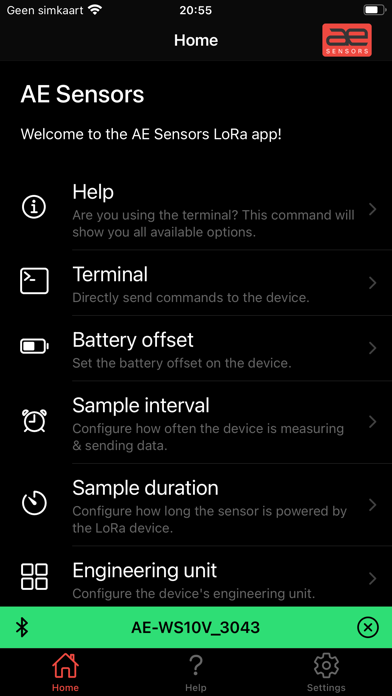Tap the connected device name AE-WS10V_3043
Image resolution: width=392 pixels, height=696 pixels.
(195, 627)
